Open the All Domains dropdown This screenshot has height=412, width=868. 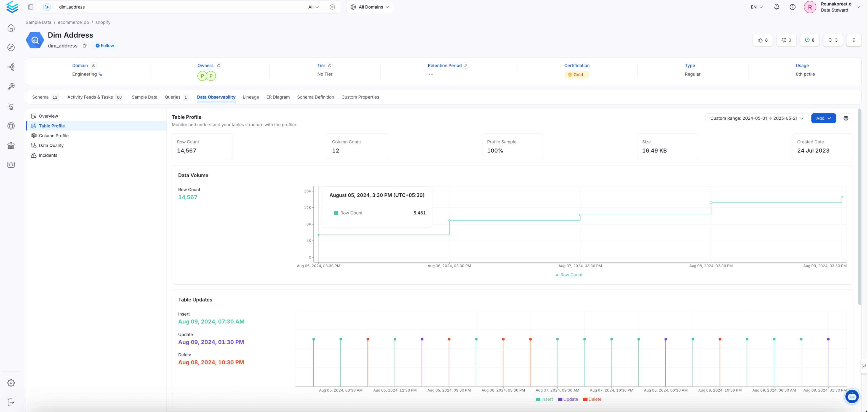tap(369, 7)
